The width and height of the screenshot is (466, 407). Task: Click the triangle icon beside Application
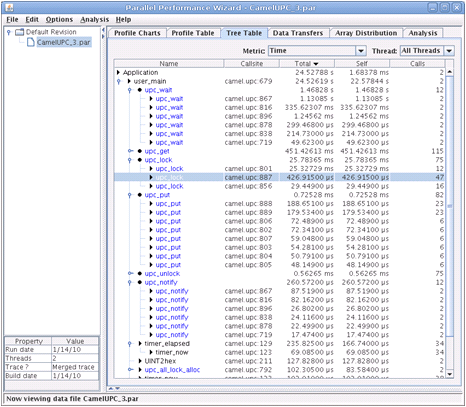118,72
